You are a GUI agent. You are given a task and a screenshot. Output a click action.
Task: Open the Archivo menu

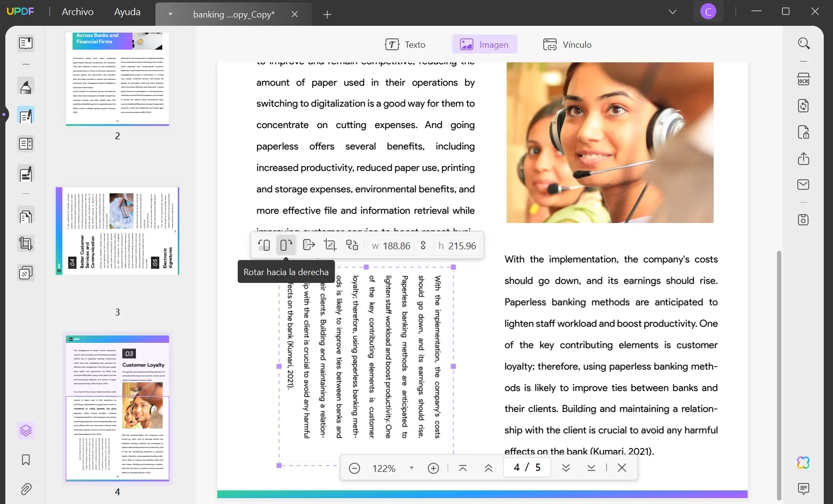click(x=77, y=12)
